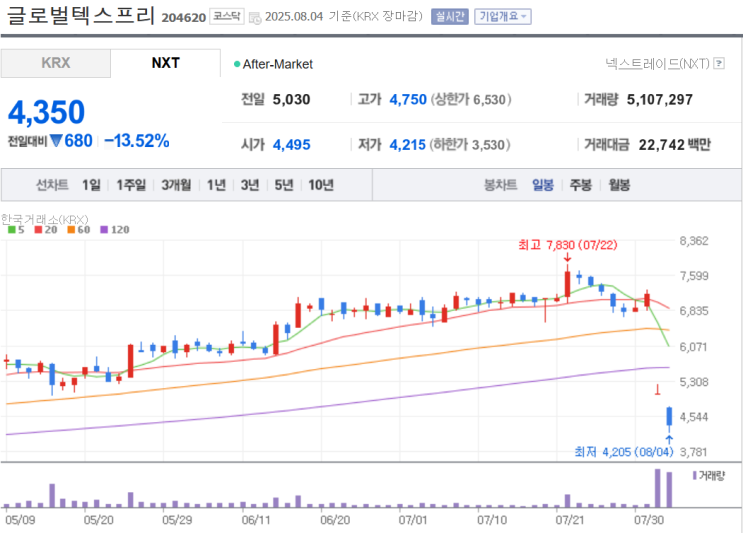Click the 코스닥 market badge
This screenshot has height=533, width=743.
227,17
